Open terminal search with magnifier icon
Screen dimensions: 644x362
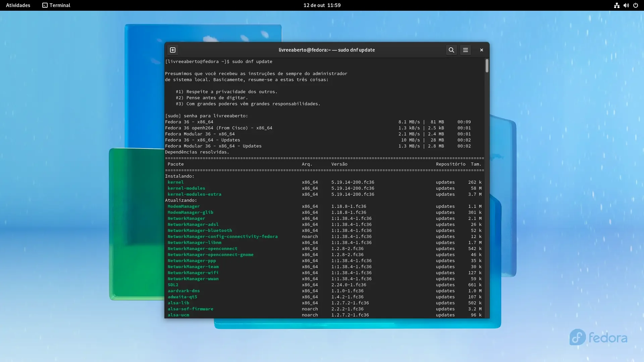451,50
